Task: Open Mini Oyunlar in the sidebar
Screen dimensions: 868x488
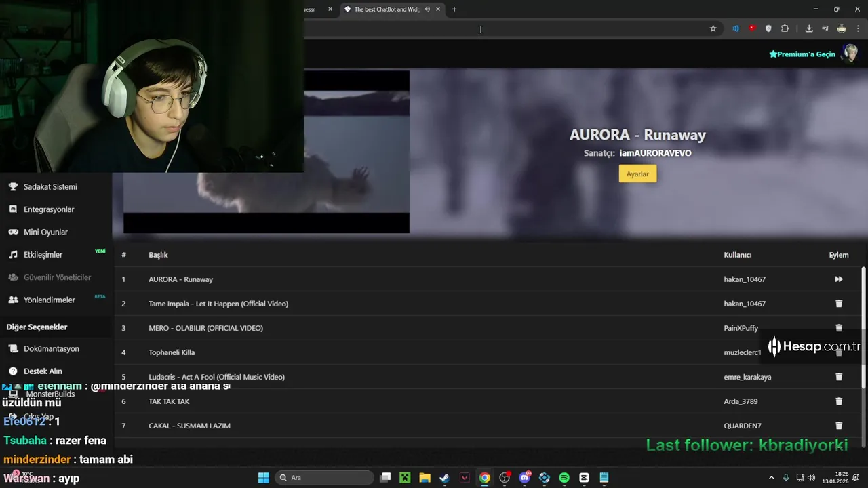Action: (x=45, y=232)
